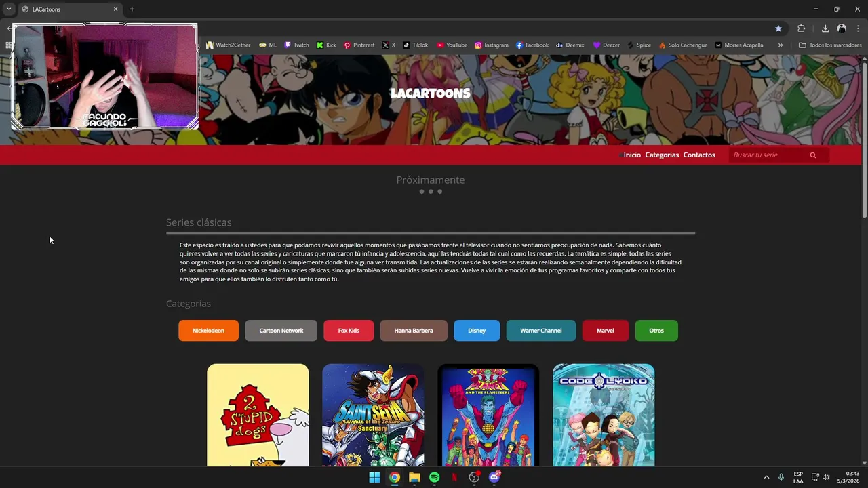This screenshot has width=868, height=488.
Task: Show hidden bookmarks with the chevron
Action: pos(781,45)
